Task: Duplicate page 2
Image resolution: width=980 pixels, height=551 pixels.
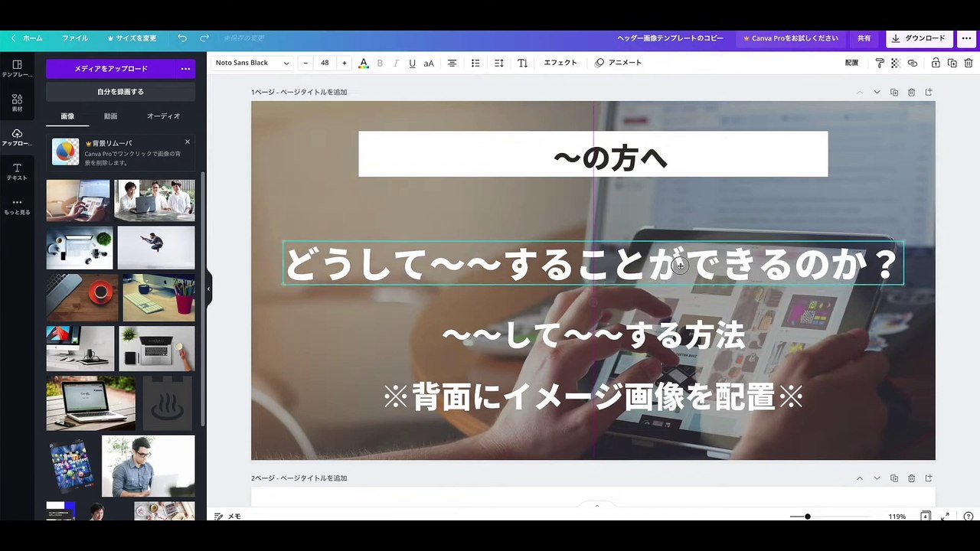Action: pyautogui.click(x=894, y=478)
